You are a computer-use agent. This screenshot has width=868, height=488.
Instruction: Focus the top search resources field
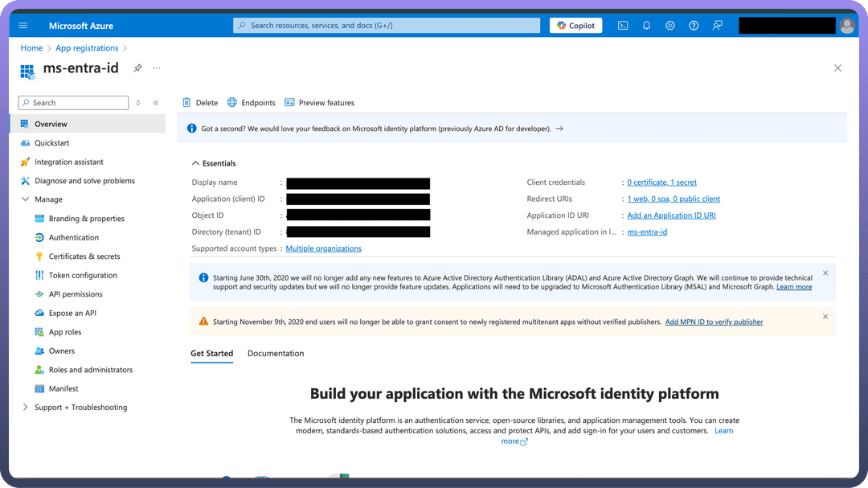point(387,26)
